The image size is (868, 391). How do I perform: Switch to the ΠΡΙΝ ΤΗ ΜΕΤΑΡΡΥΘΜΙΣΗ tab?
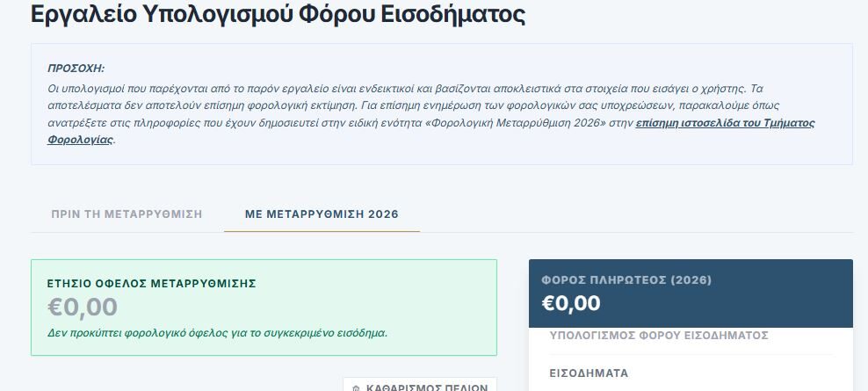point(127,214)
